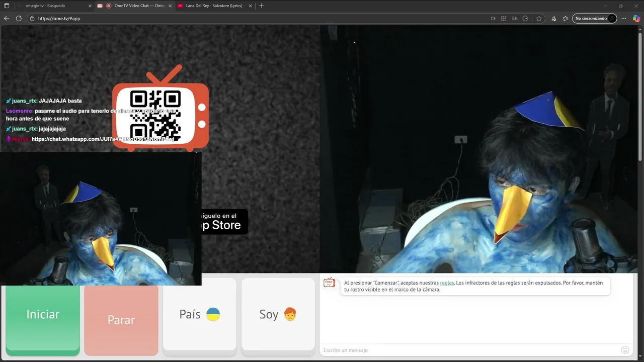The height and width of the screenshot is (362, 644).
Task: Close the 'omegle tv - Búsqueda' tab
Action: [x=90, y=6]
